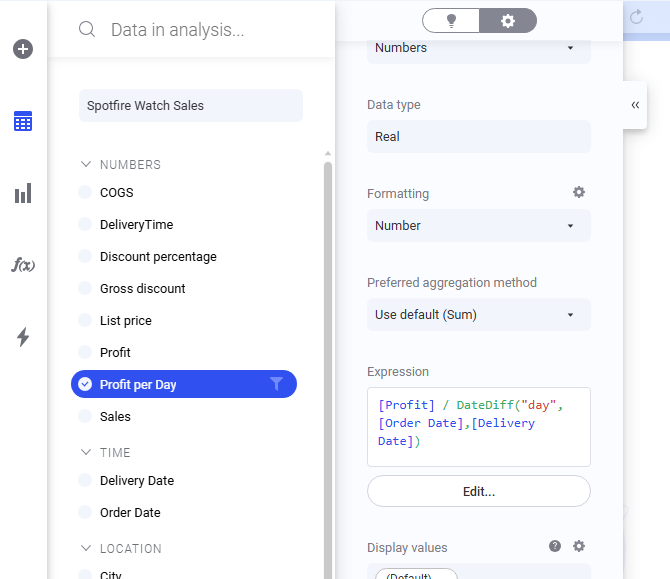
Task: Click the Display values help icon
Action: click(x=555, y=546)
